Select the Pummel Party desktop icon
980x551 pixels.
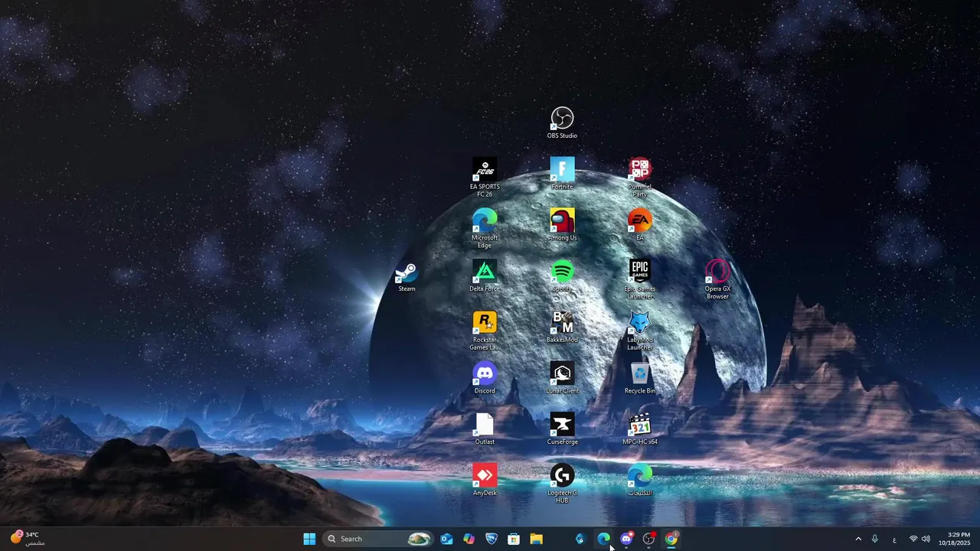tap(639, 178)
